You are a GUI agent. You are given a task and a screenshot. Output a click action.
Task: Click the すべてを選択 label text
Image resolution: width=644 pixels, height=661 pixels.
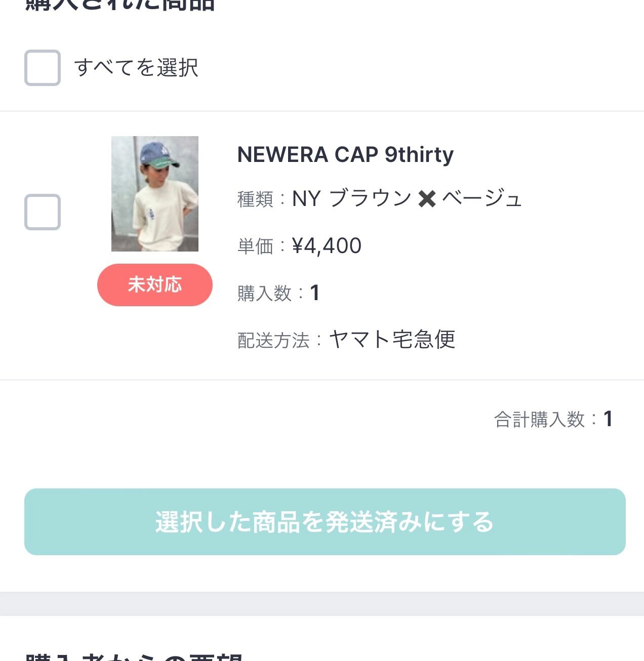(x=136, y=68)
